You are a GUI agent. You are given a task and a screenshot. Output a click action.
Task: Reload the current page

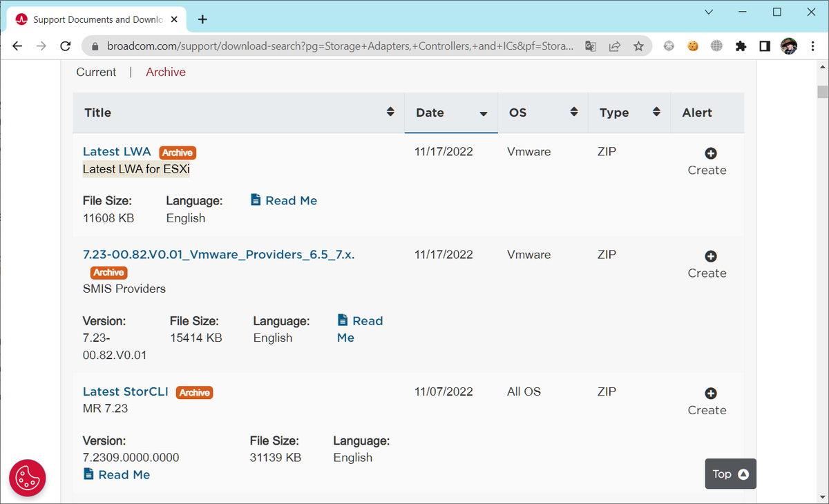click(66, 46)
